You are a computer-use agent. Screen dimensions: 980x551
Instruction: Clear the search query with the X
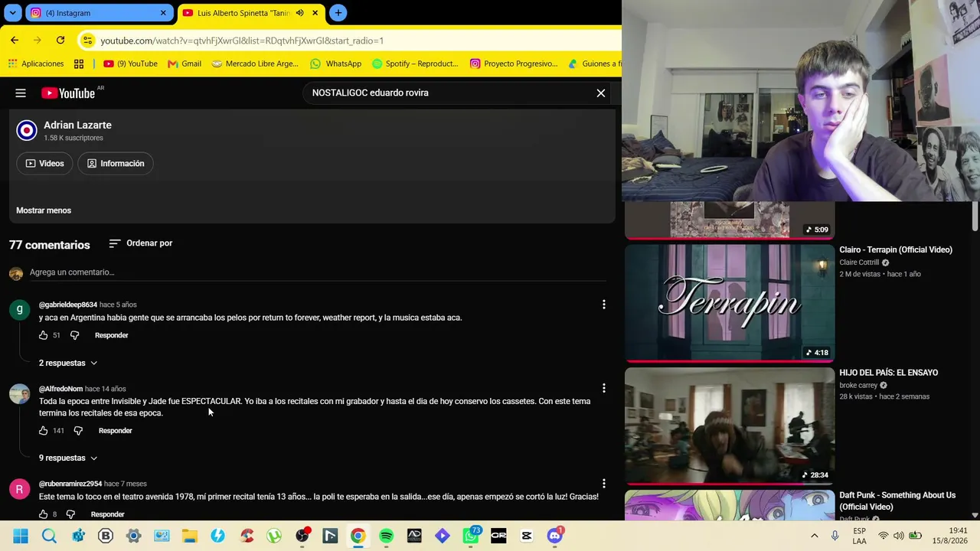tap(601, 93)
